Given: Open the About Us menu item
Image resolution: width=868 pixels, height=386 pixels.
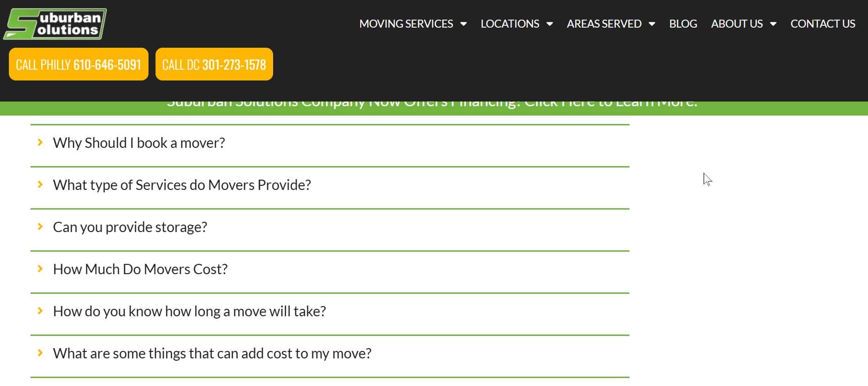Looking at the screenshot, I should coord(737,24).
